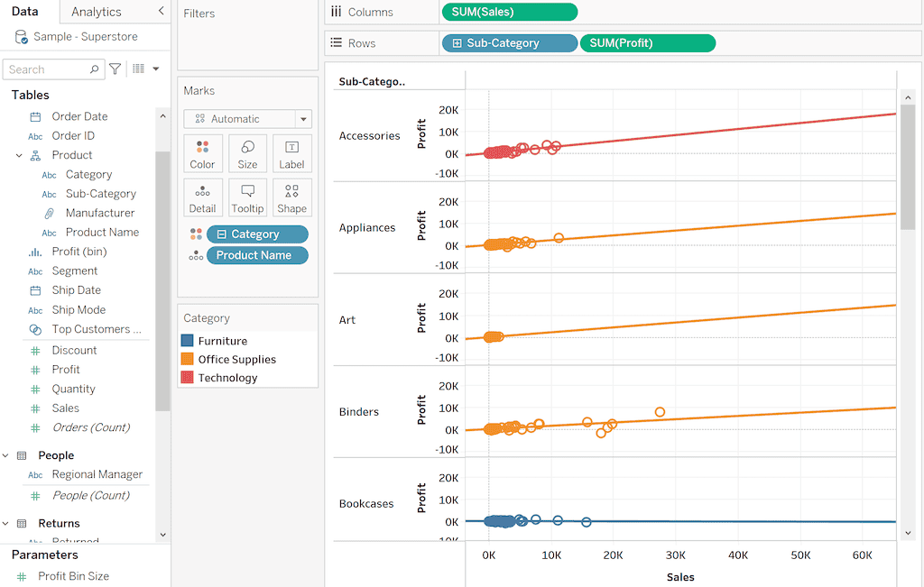The width and height of the screenshot is (924, 587).
Task: Select the Data tab
Action: click(x=25, y=12)
